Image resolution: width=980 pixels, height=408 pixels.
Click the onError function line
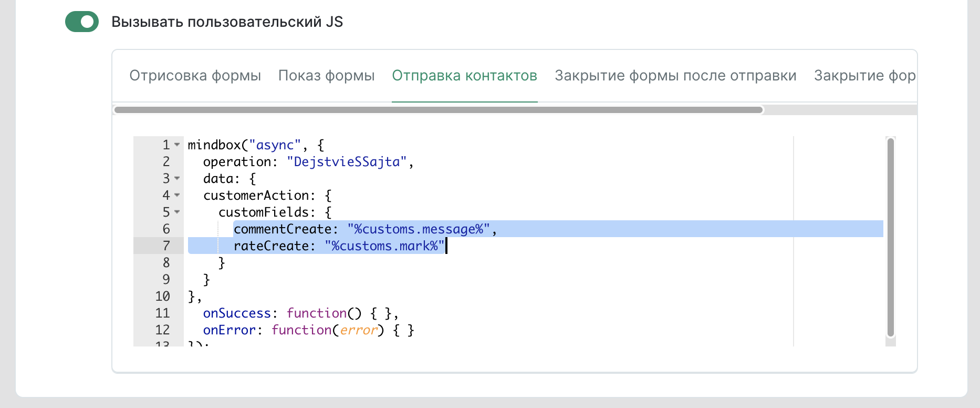(x=309, y=330)
